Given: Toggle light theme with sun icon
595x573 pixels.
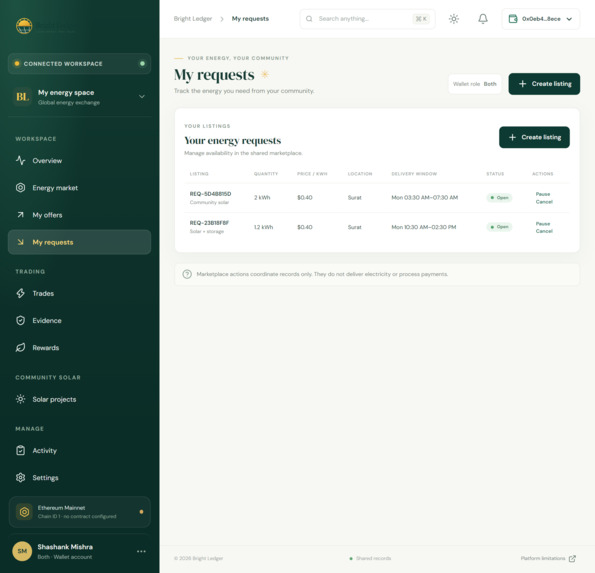Looking at the screenshot, I should pos(454,19).
